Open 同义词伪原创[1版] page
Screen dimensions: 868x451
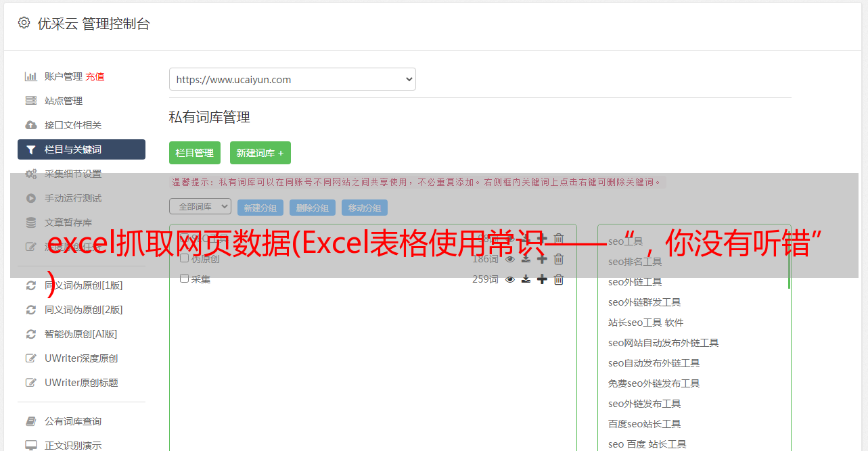tap(84, 285)
